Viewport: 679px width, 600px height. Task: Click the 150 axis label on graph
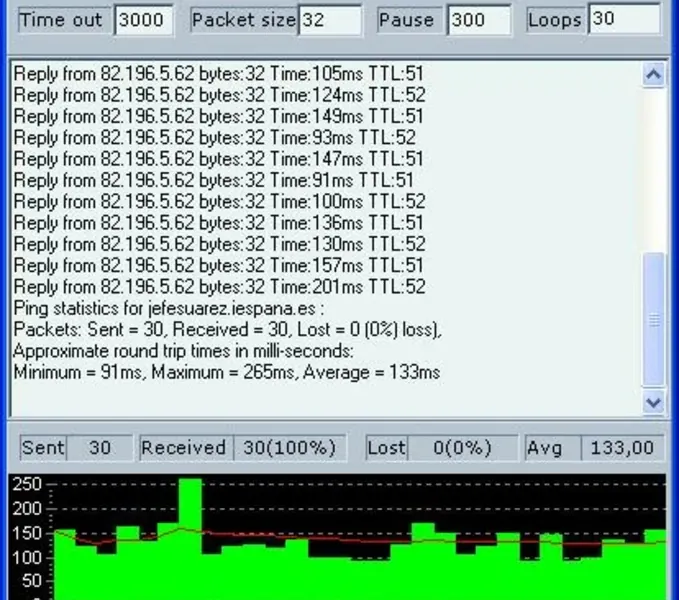27,533
